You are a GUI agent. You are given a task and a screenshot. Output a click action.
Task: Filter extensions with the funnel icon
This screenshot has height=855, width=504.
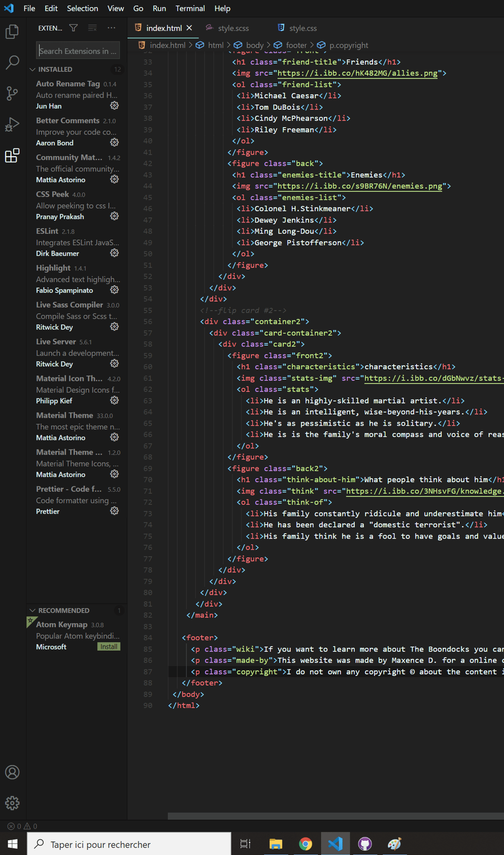click(x=74, y=28)
